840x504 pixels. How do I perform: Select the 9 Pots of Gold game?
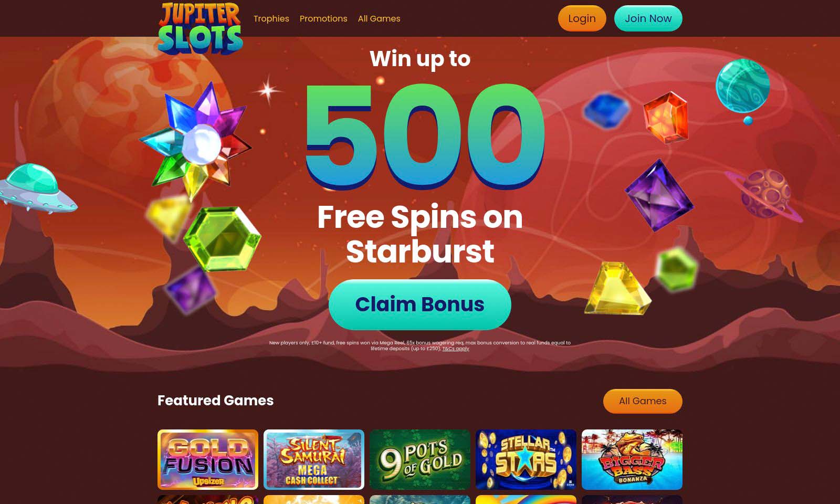(420, 460)
